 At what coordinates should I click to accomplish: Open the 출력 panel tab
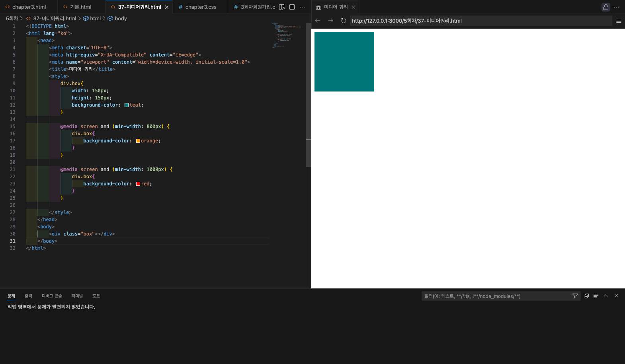coord(28,296)
